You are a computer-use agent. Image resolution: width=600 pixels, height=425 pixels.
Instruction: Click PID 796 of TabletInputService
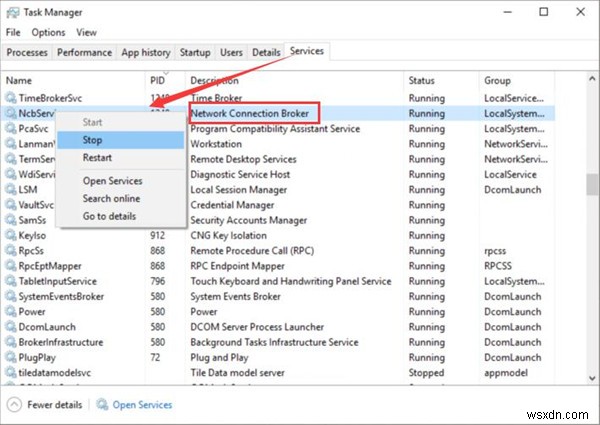(157, 281)
